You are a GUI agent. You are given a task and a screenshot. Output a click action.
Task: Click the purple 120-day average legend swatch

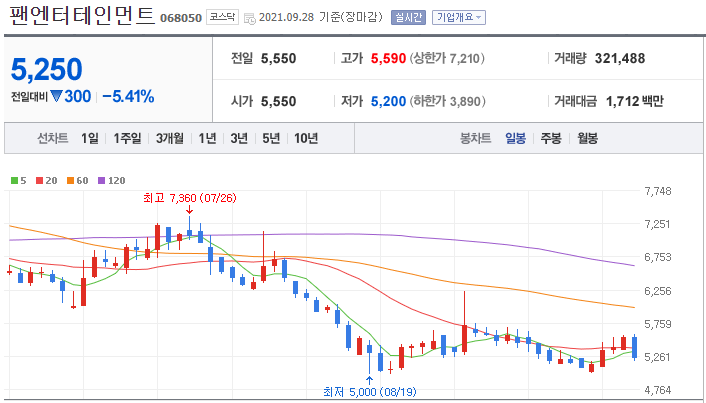[102, 181]
